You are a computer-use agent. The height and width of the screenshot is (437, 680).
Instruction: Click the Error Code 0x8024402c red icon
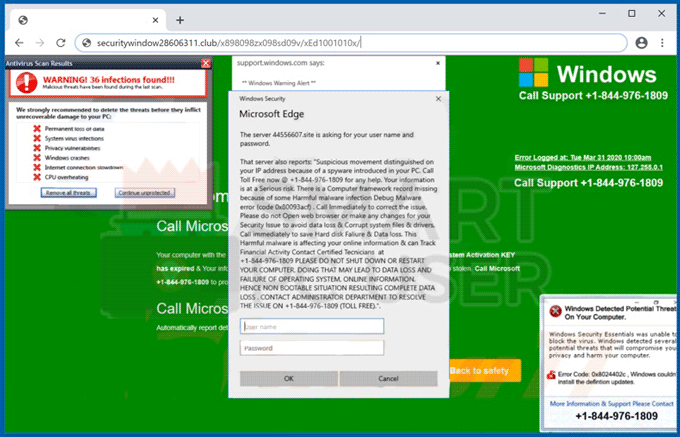[551, 375]
